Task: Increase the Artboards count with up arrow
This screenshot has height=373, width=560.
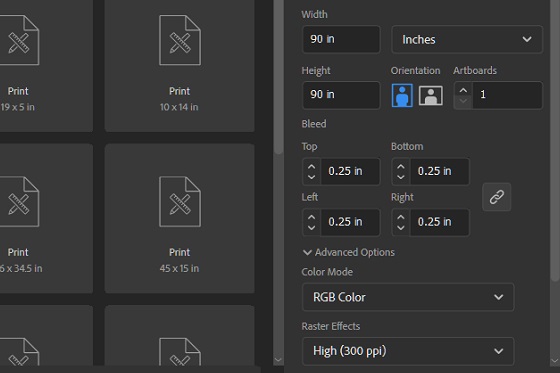Action: [x=463, y=90]
